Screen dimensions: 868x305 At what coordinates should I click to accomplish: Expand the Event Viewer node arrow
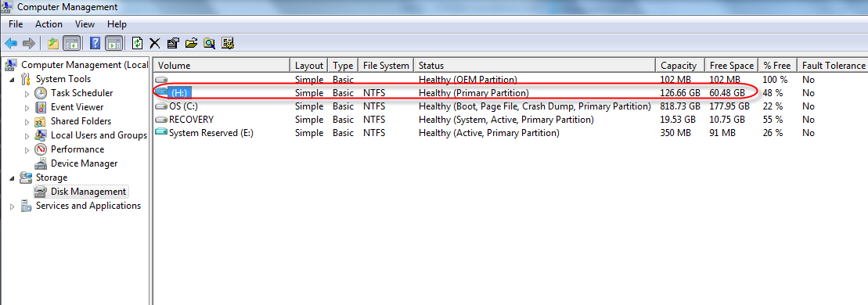pos(27,107)
